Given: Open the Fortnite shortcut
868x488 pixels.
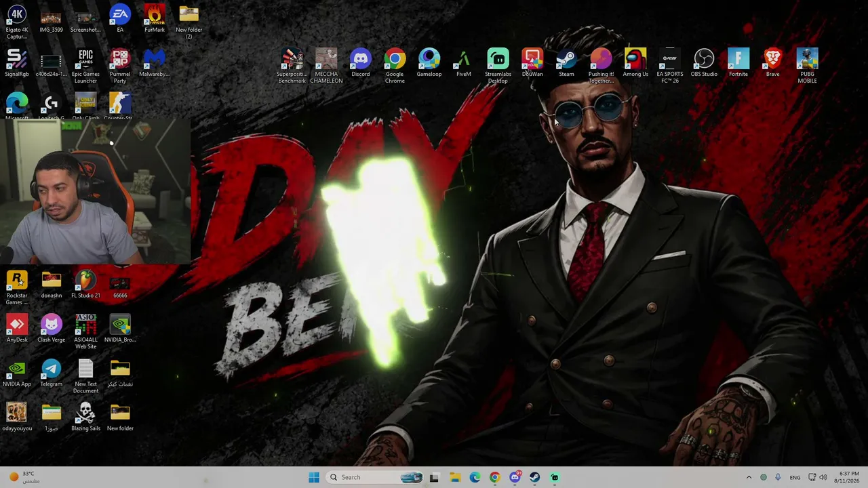Looking at the screenshot, I should (738, 63).
